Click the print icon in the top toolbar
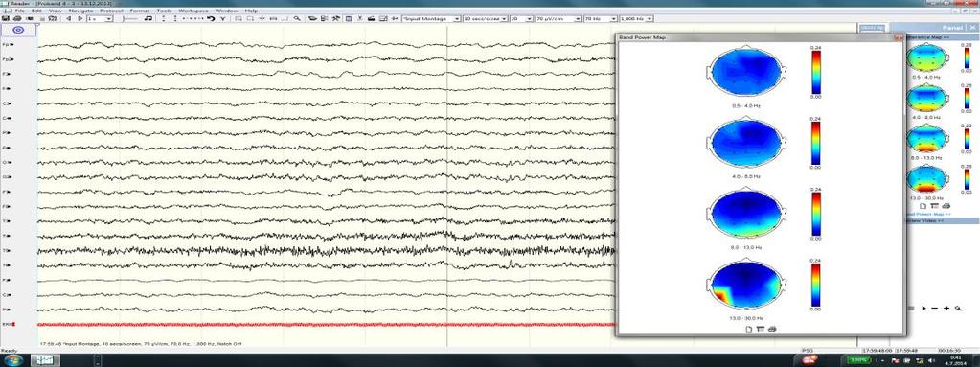Viewport: 980px width, 367px height. pyautogui.click(x=17, y=19)
